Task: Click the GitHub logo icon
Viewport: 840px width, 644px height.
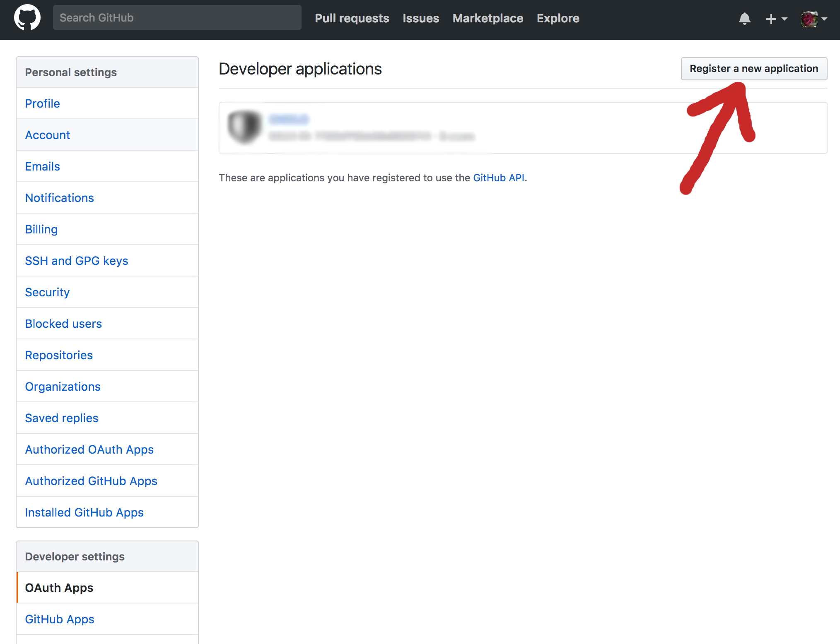Action: [x=27, y=18]
